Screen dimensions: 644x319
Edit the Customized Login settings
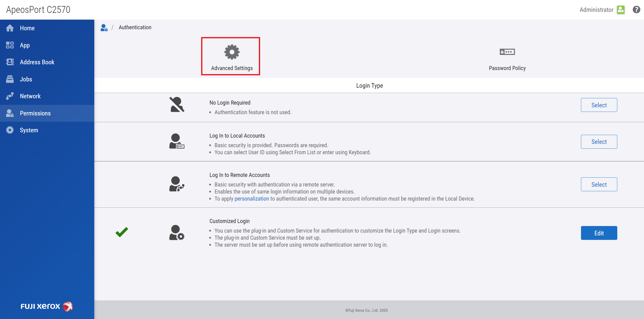pos(599,233)
